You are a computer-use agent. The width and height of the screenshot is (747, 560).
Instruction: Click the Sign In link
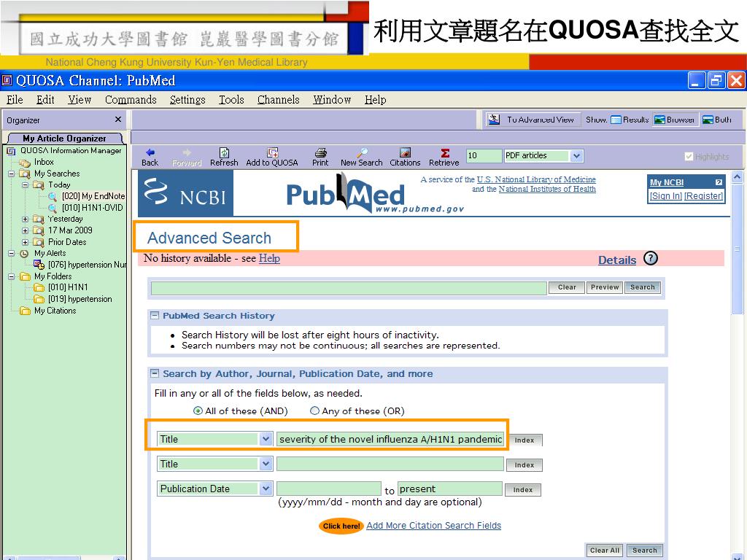pos(665,195)
